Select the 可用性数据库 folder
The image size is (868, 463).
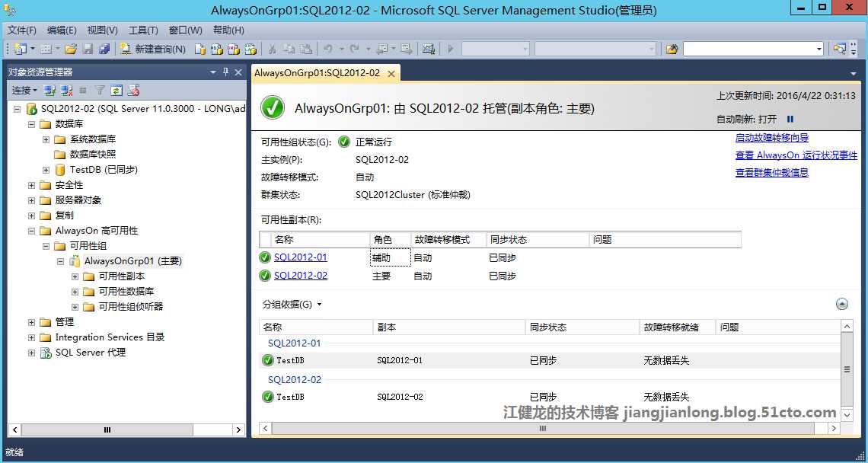tap(126, 292)
